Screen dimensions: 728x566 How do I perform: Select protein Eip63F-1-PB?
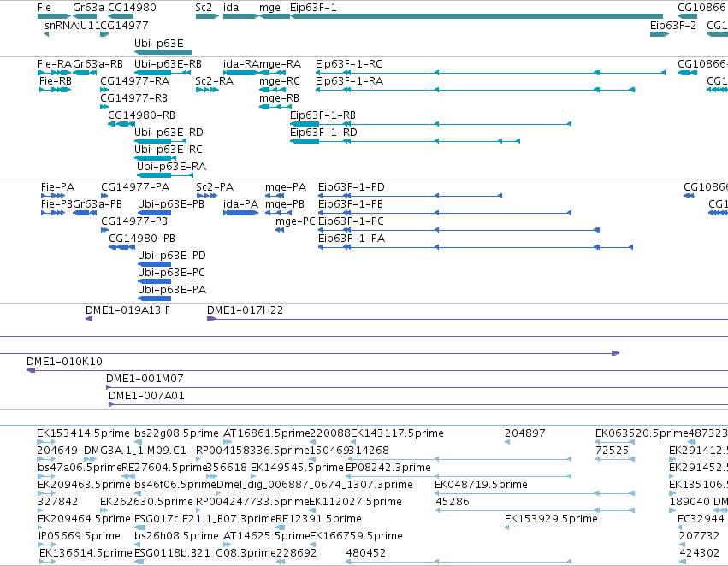click(445, 213)
